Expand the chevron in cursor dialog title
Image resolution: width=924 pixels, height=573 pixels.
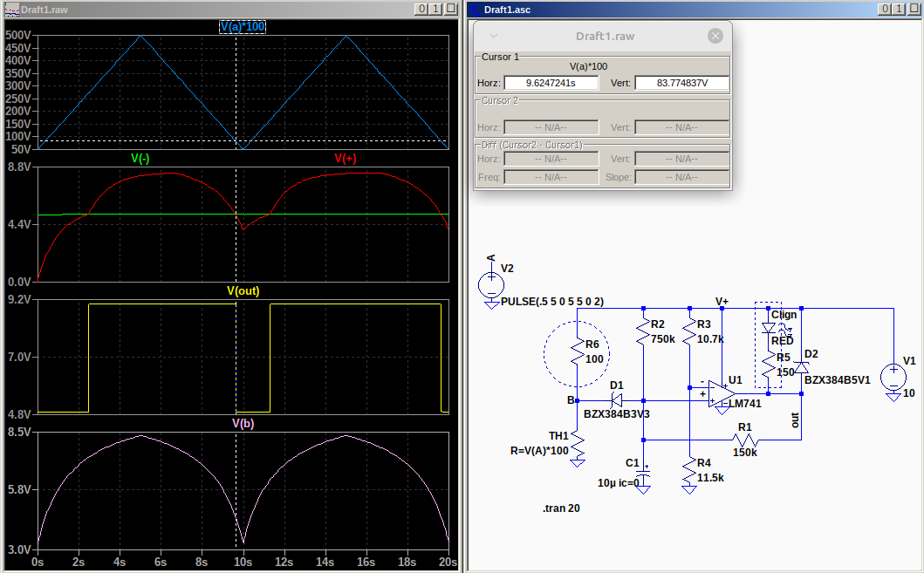point(493,36)
